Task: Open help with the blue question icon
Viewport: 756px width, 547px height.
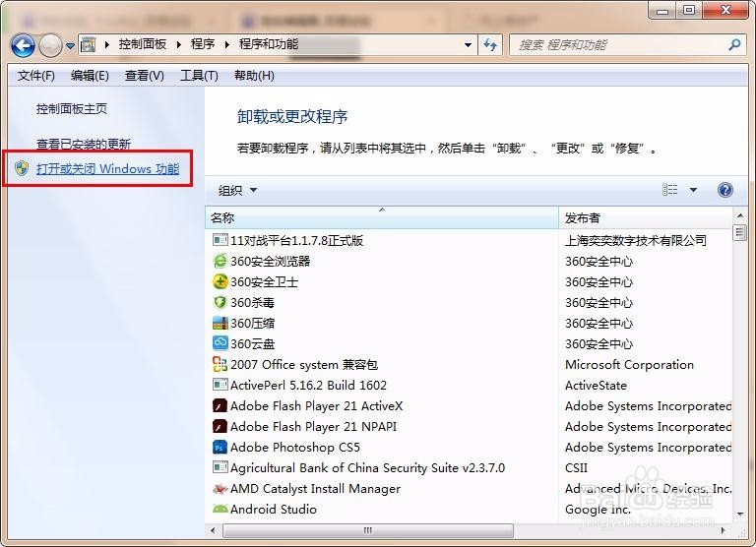Action: (724, 190)
